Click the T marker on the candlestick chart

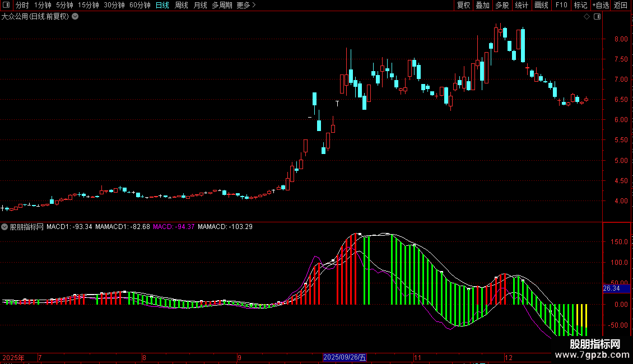pyautogui.click(x=337, y=104)
